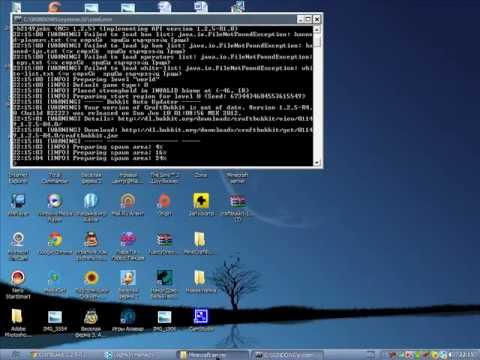This screenshot has width=480, height=360.
Task: Close the console window
Action: (x=317, y=19)
